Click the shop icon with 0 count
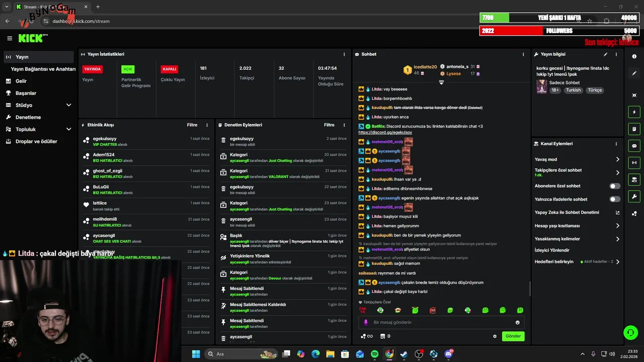Screen dimensions: 644x362 [385, 336]
